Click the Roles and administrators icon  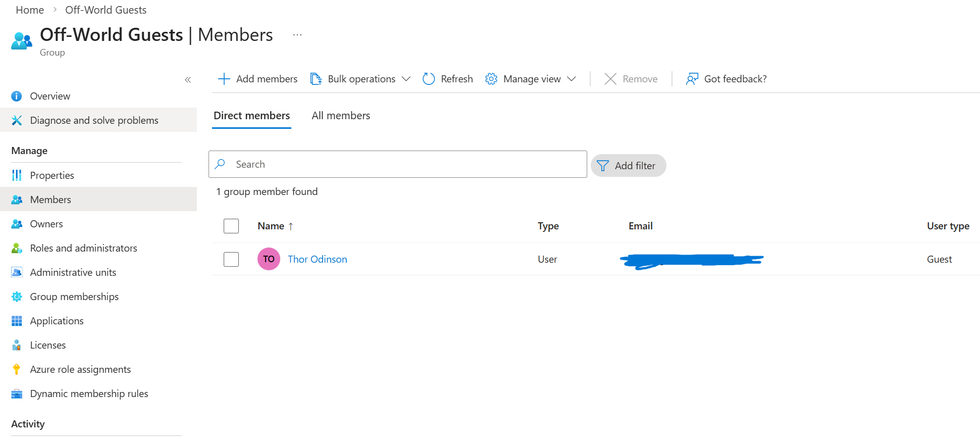point(17,248)
